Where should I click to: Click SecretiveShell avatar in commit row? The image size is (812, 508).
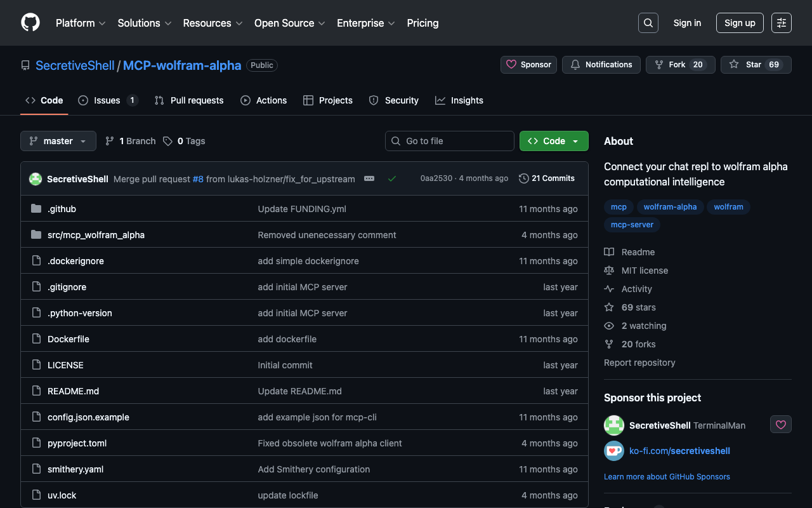click(x=36, y=179)
